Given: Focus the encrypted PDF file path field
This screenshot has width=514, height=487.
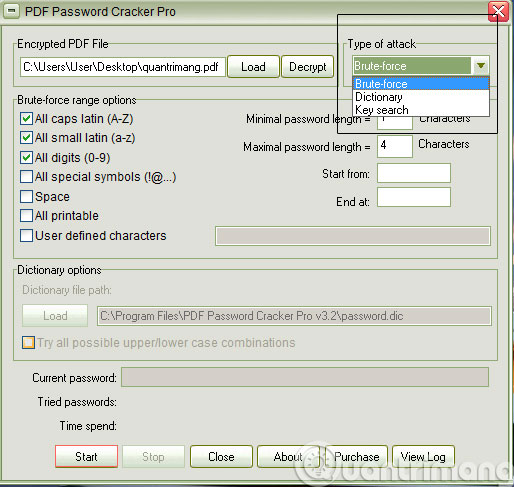Looking at the screenshot, I should tap(123, 67).
